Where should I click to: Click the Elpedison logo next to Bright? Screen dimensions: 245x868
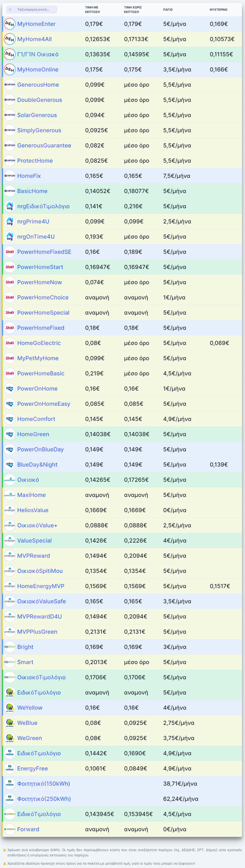(x=10, y=647)
